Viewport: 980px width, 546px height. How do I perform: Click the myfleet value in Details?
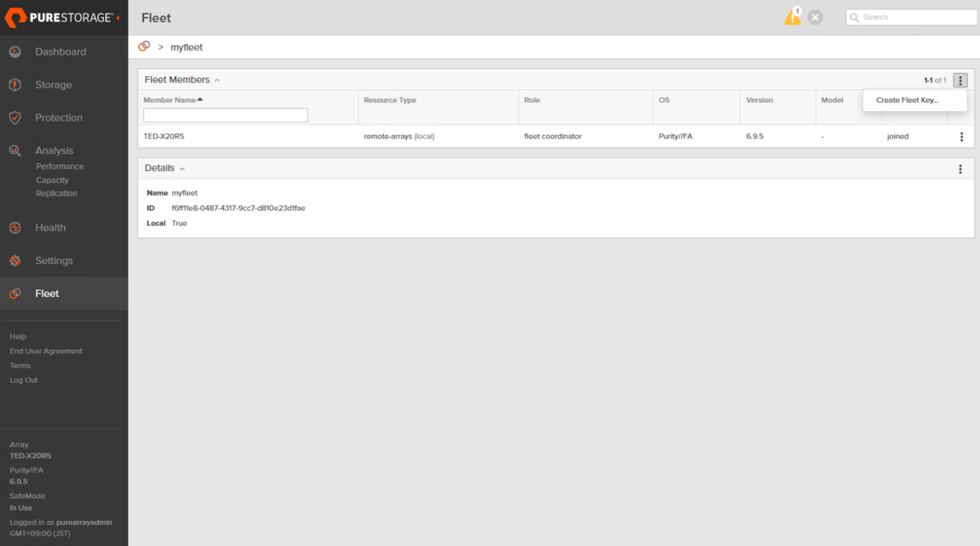point(185,193)
